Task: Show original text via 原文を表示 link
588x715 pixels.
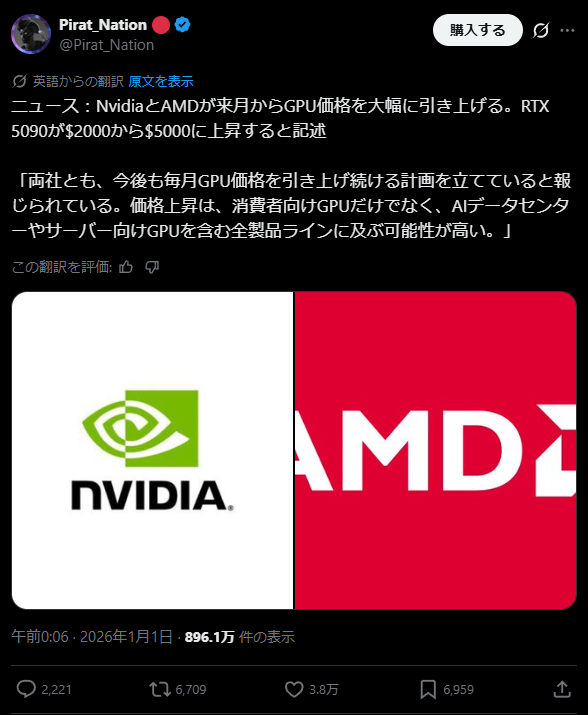Action: [x=161, y=82]
